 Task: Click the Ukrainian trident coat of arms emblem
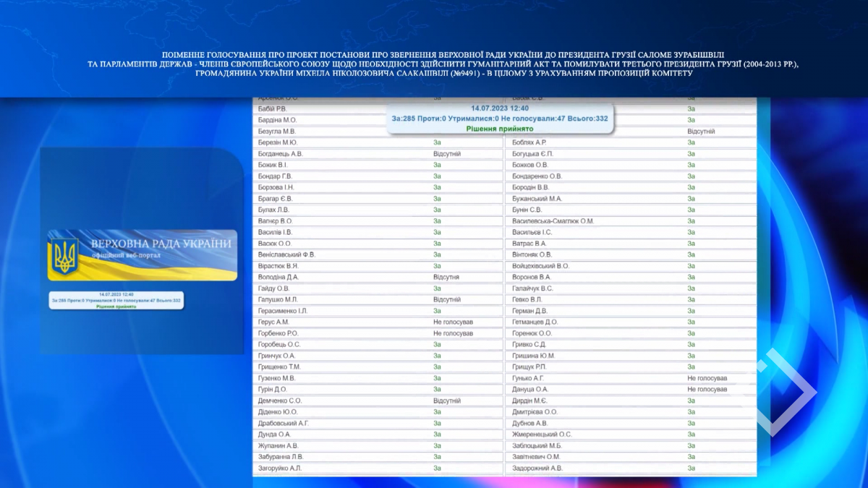tap(65, 257)
